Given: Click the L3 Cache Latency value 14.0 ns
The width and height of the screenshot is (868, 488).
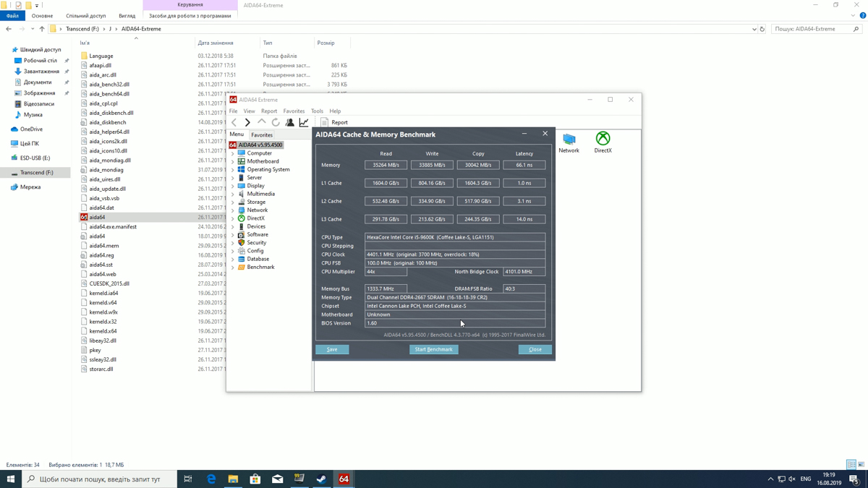Looking at the screenshot, I should 524,219.
